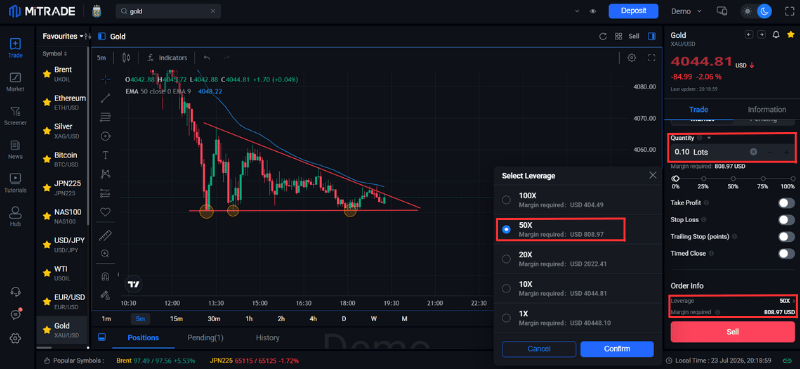This screenshot has height=369, width=800.
Task: Select the 100X leverage radio option
Action: pos(506,200)
